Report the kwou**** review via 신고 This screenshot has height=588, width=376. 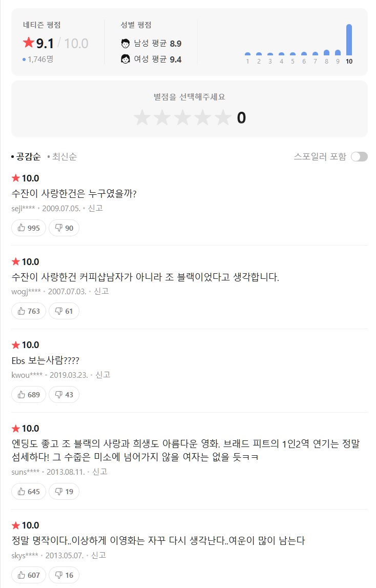click(x=103, y=375)
